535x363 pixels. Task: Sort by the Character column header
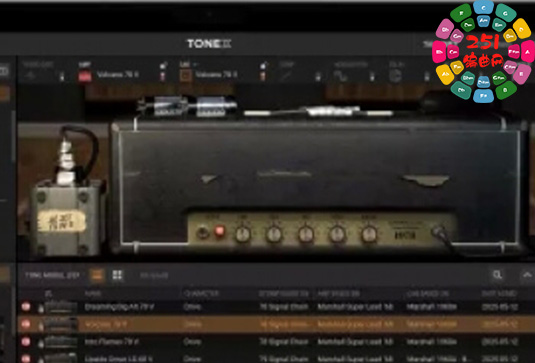pyautogui.click(x=201, y=293)
